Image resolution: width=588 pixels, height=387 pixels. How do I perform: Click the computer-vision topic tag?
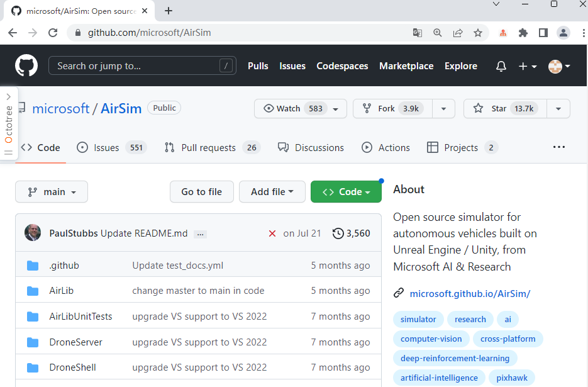pyautogui.click(x=431, y=339)
